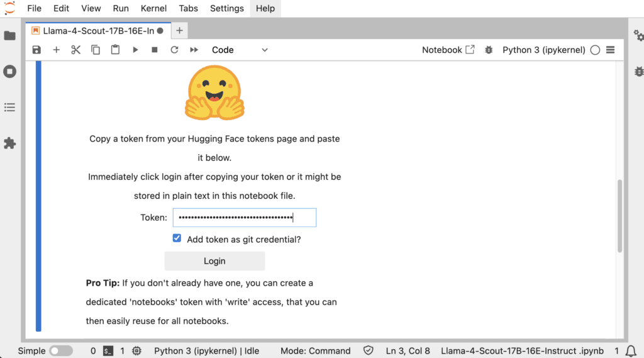Open the Extension Manager puzzle icon
The width and height of the screenshot is (644, 358).
coord(10,143)
